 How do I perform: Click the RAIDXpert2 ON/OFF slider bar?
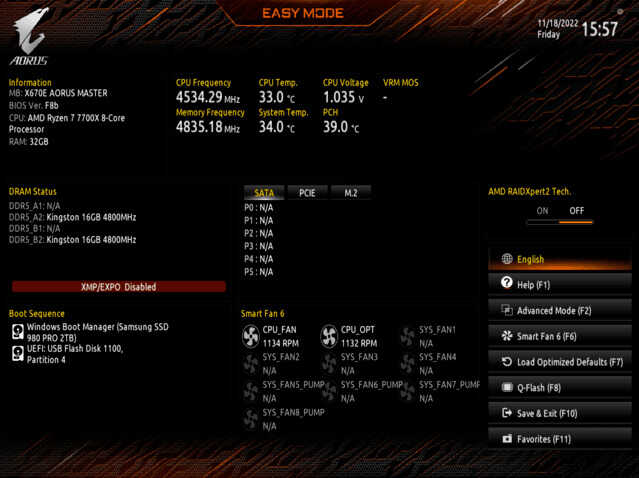[560, 222]
